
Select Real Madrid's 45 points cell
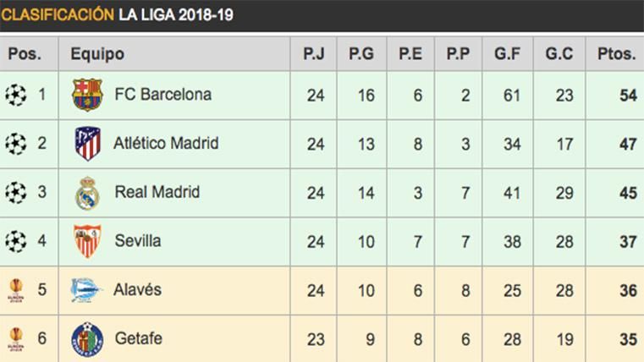[627, 193]
